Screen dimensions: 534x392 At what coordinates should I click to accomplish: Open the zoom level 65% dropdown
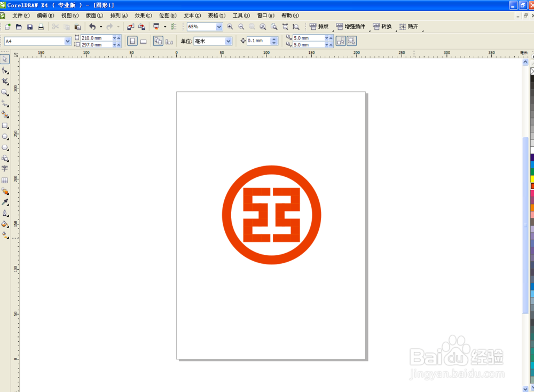pos(219,27)
